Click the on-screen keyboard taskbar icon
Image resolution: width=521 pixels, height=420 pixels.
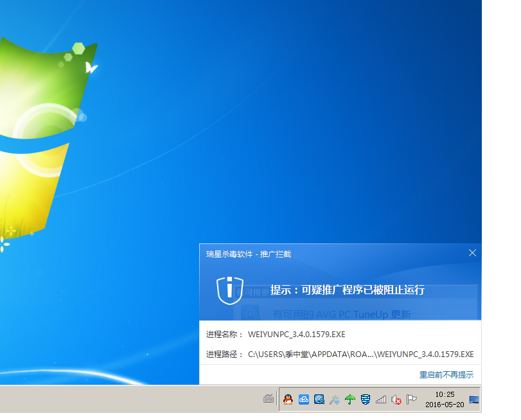tap(269, 398)
